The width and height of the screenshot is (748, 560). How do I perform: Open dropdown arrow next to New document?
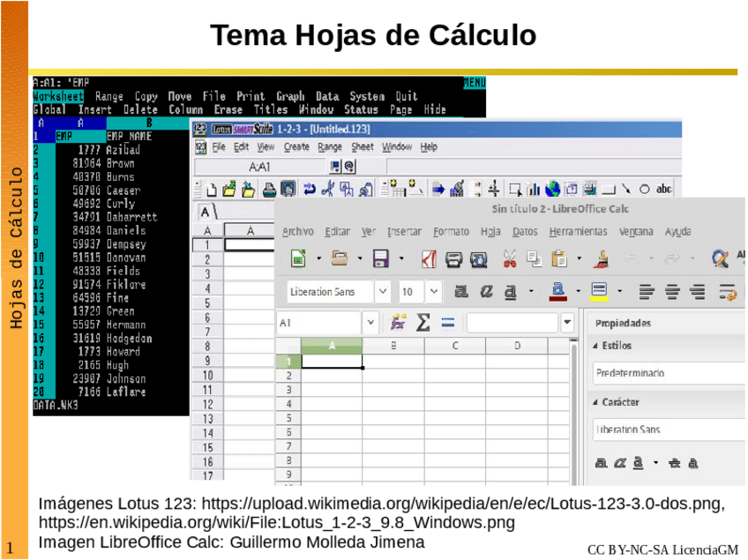(x=318, y=258)
